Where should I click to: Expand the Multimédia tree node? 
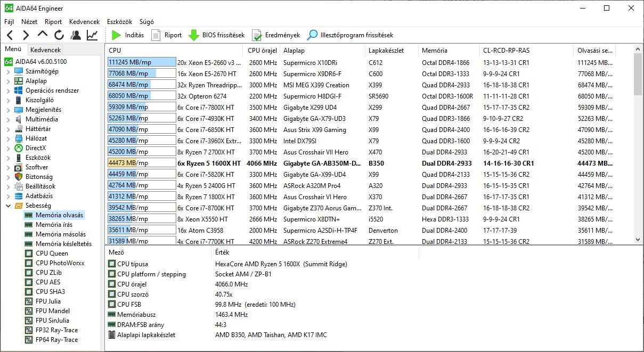pos(8,119)
